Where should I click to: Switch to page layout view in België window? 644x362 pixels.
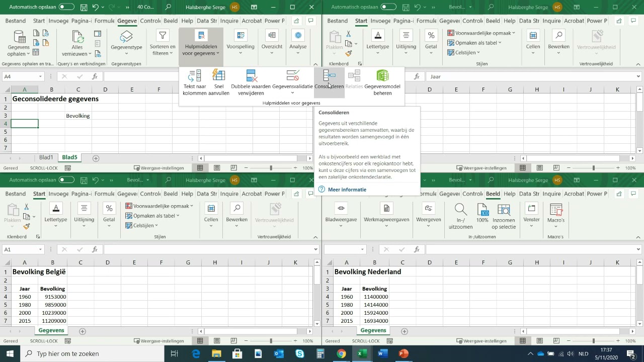click(217, 341)
